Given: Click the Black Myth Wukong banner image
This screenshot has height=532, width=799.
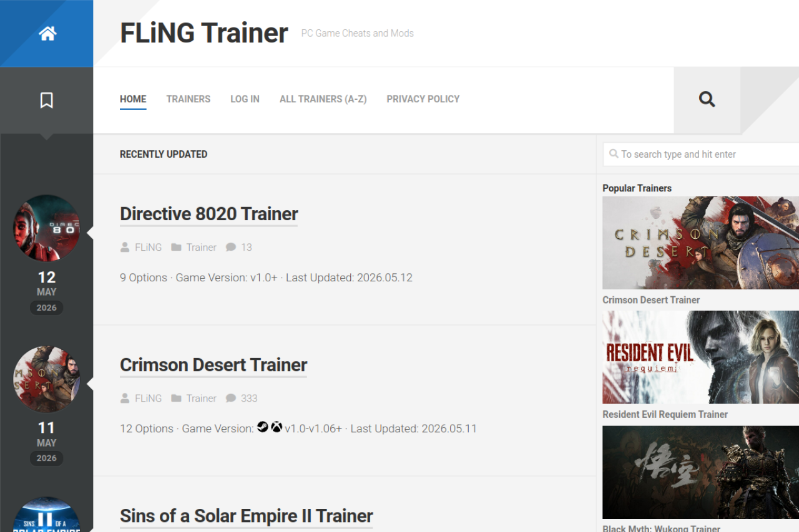Looking at the screenshot, I should coord(700,472).
